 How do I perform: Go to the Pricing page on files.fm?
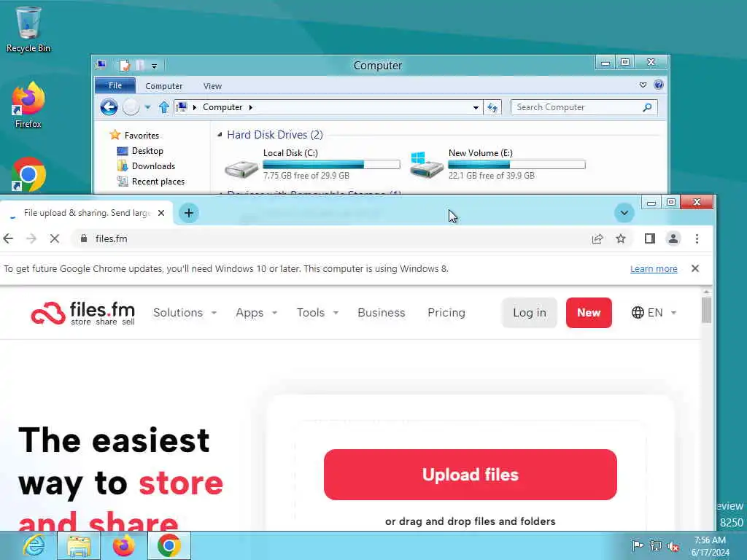point(446,313)
